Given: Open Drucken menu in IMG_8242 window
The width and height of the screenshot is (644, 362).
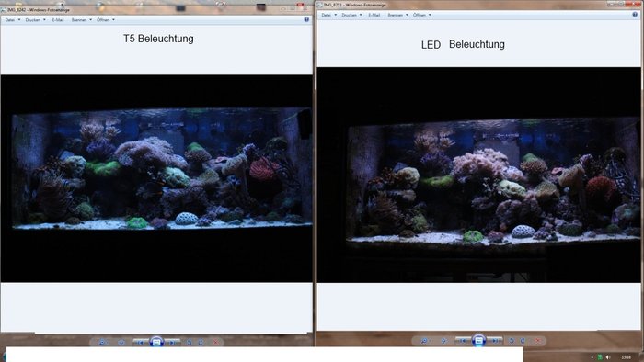Looking at the screenshot, I should [35, 19].
